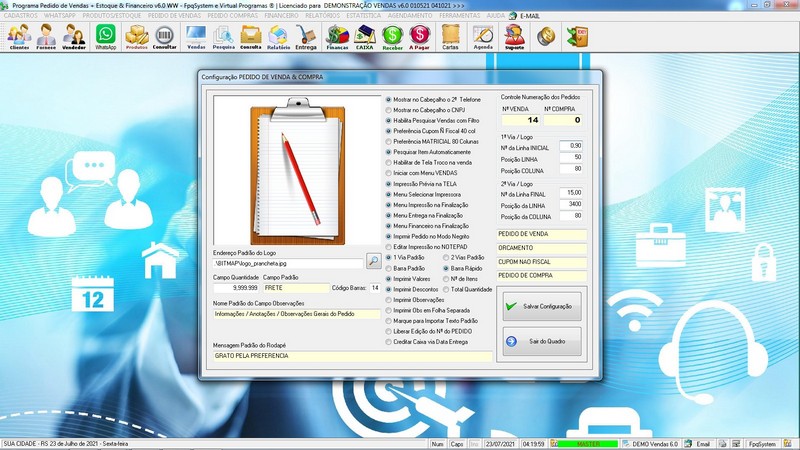Open the Produtos boxes icon
Screen dimensions: 800x450
point(137,37)
